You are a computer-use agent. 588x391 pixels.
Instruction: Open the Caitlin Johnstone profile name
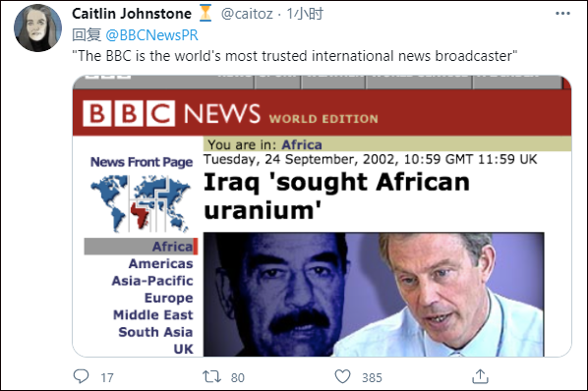point(132,14)
